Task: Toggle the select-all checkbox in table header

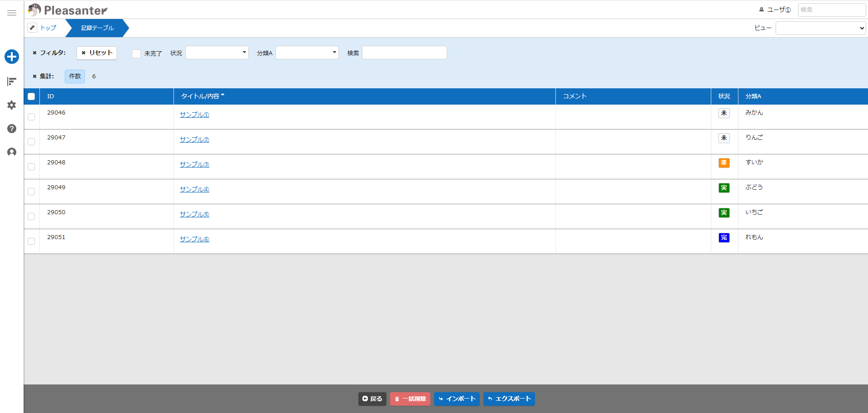Action: coord(31,96)
